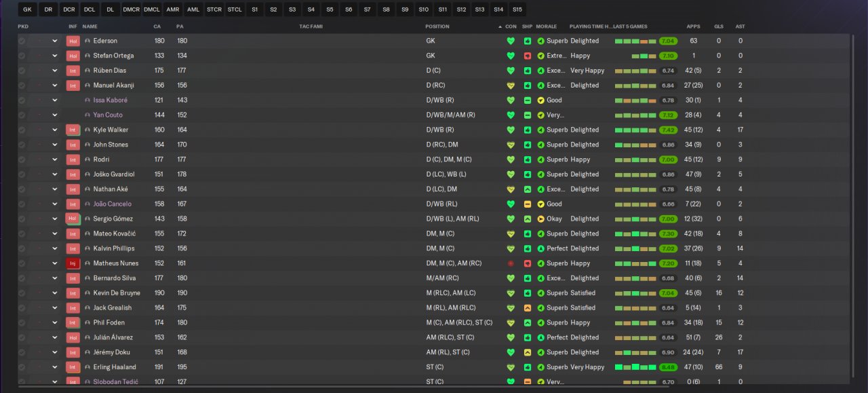This screenshot has width=868, height=393.
Task: Toggle the picked checkmark for Kyle Walker
Action: (22, 130)
